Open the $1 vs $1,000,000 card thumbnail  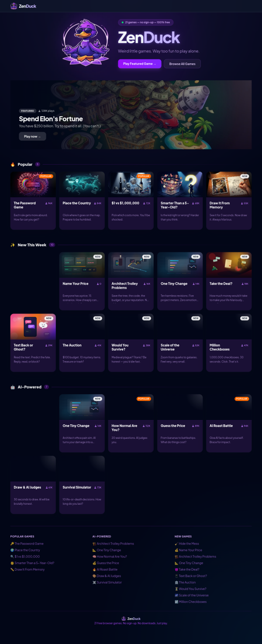[x=131, y=184]
